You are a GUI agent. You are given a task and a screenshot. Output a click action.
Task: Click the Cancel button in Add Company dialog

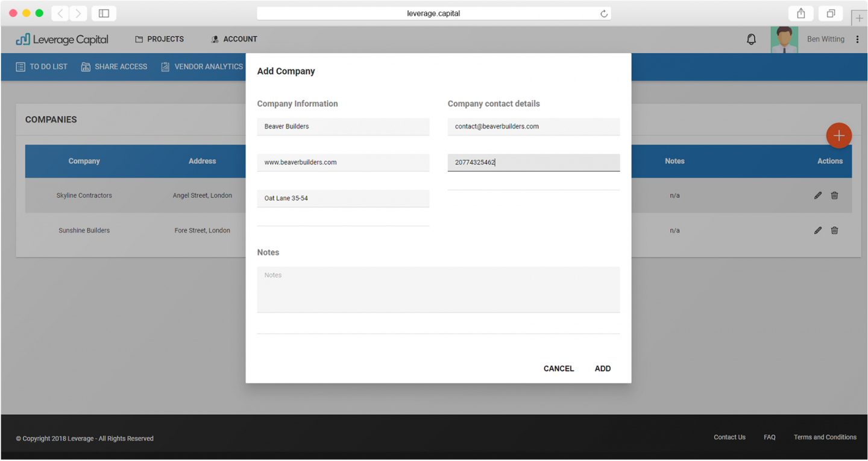pos(559,369)
